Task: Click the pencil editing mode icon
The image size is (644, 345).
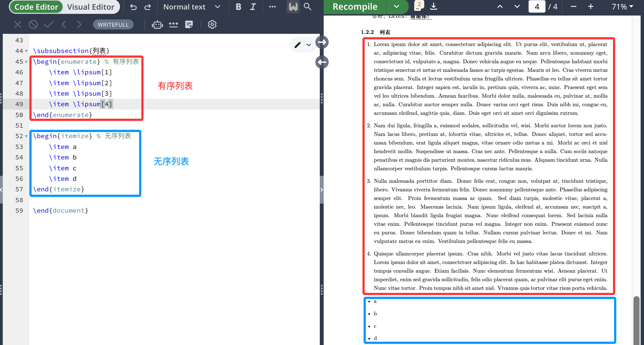Action: tap(298, 45)
